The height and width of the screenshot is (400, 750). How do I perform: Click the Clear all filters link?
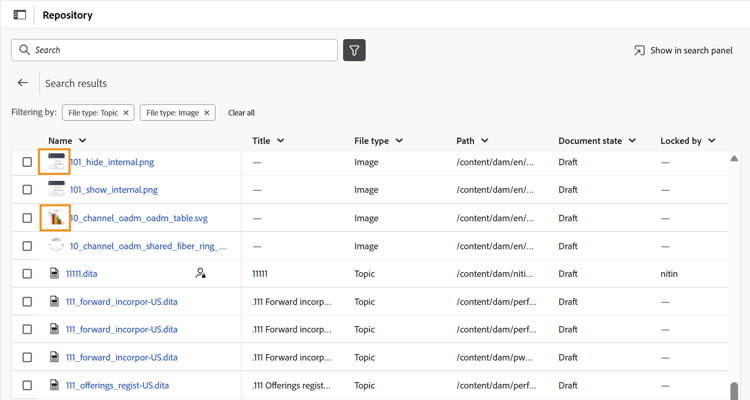tap(241, 113)
